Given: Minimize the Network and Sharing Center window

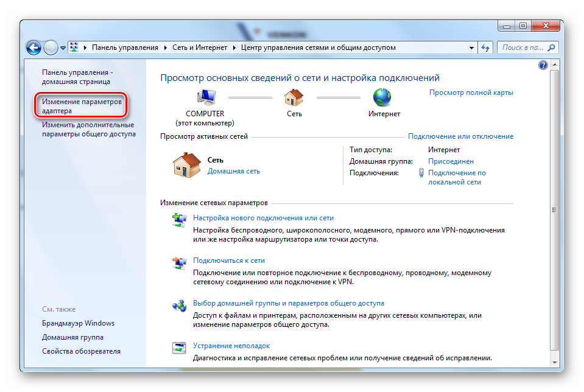Looking at the screenshot, I should (507, 26).
